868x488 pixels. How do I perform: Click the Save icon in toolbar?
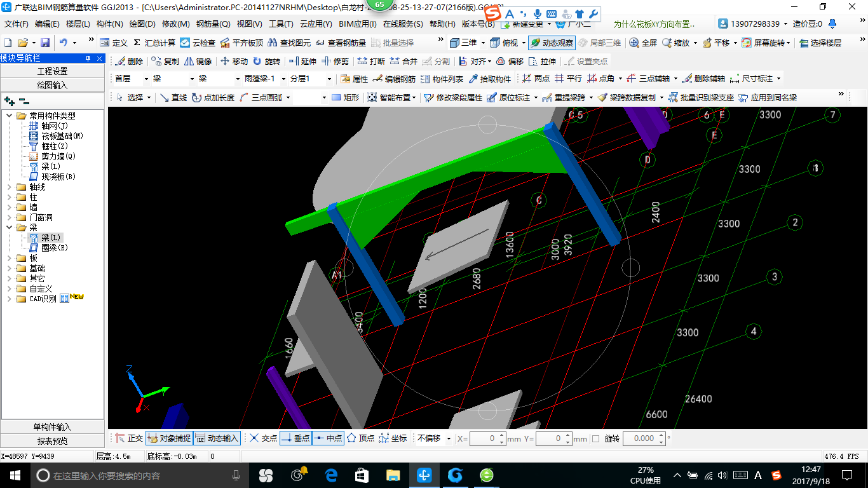pyautogui.click(x=45, y=43)
